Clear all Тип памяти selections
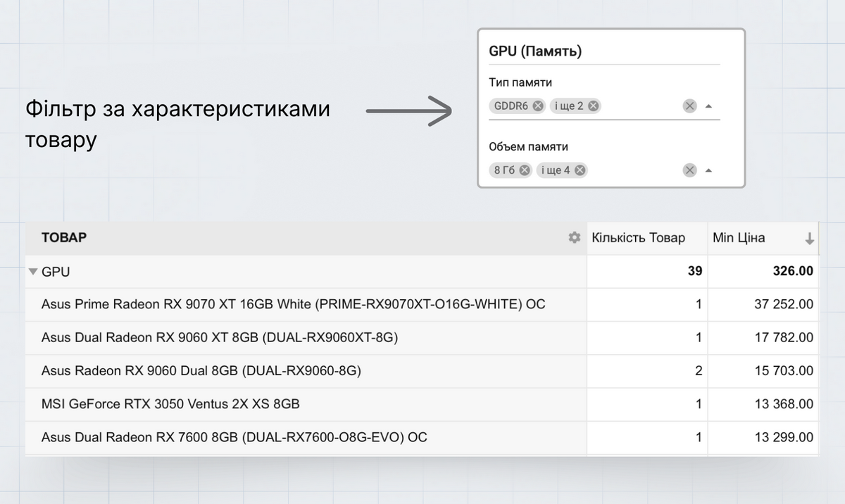The height and width of the screenshot is (504, 845). coord(689,106)
